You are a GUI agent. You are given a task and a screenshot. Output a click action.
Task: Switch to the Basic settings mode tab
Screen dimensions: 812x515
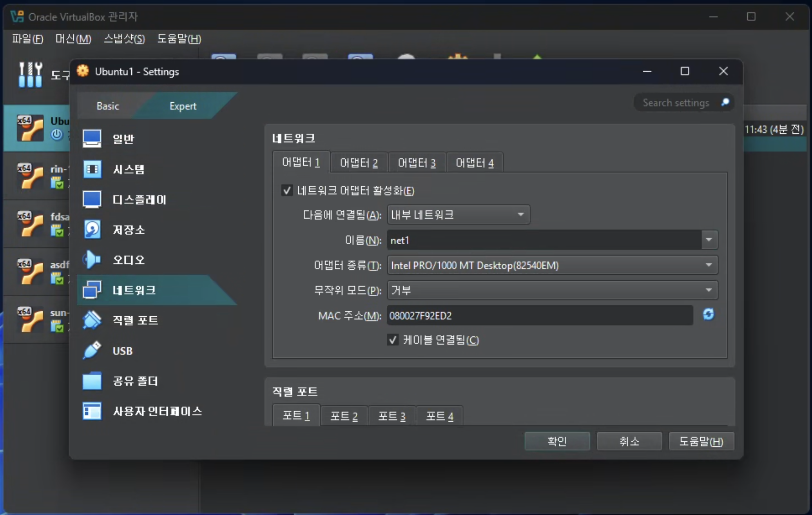click(x=108, y=106)
